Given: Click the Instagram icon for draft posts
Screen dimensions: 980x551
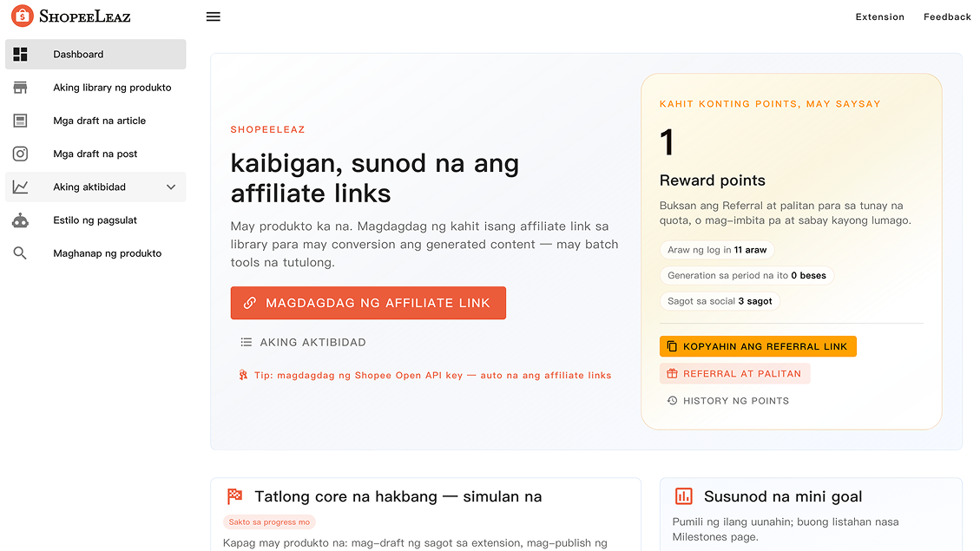Looking at the screenshot, I should (x=21, y=154).
